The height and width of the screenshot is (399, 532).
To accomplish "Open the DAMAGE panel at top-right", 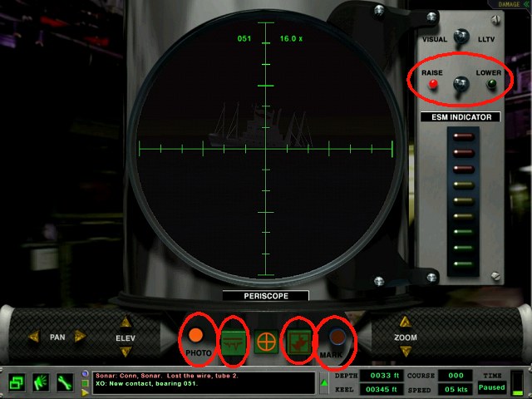I will click(x=509, y=4).
